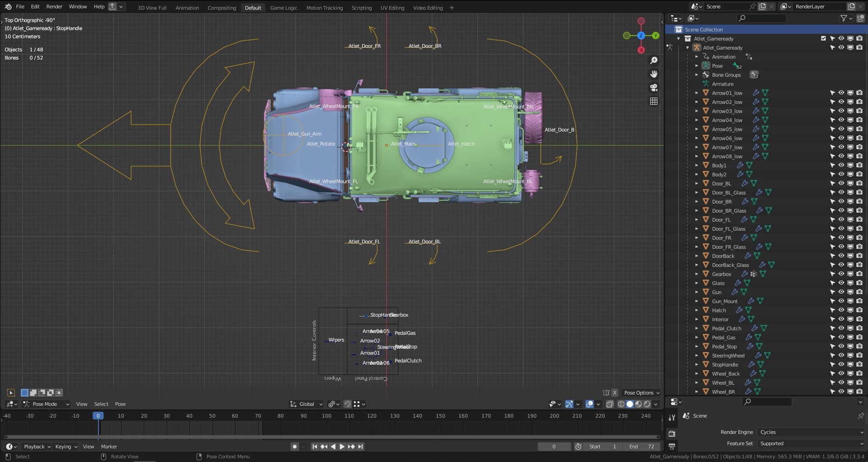868x462 pixels.
Task: Click the Blender logo icon
Action: tap(8, 7)
